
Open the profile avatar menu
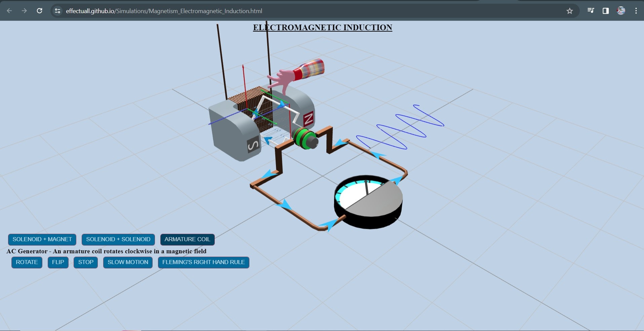click(621, 11)
